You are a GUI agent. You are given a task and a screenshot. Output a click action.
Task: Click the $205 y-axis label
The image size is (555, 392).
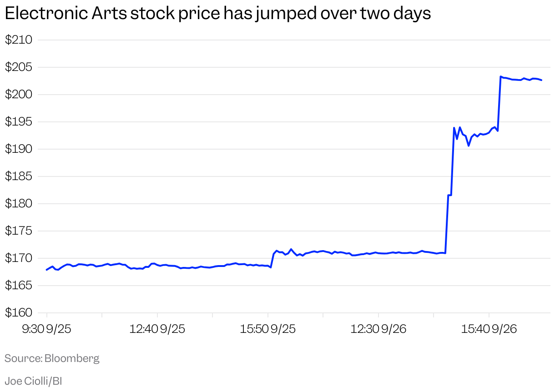click(19, 67)
